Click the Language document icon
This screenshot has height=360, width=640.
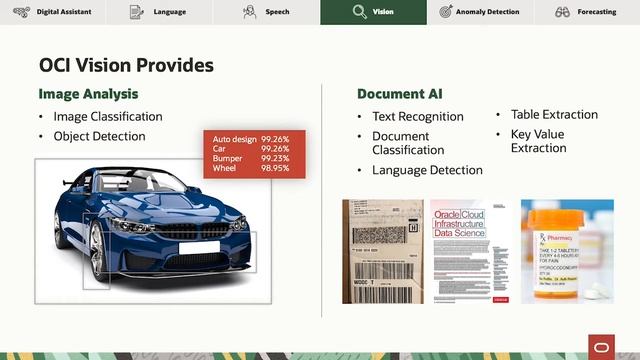[136, 12]
